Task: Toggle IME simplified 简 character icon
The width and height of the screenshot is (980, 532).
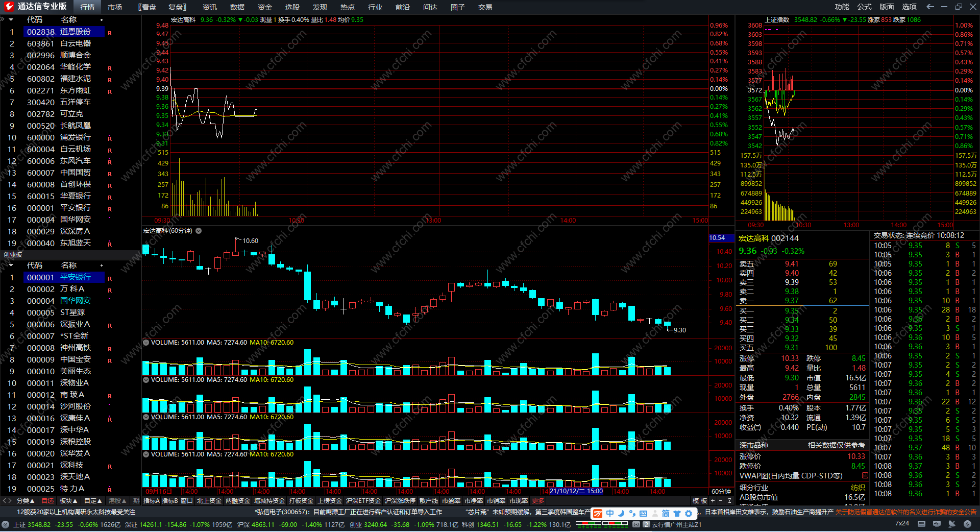Action: 666,514
